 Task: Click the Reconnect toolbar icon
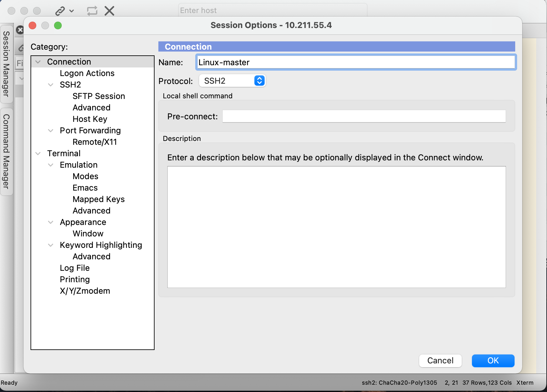pos(92,10)
